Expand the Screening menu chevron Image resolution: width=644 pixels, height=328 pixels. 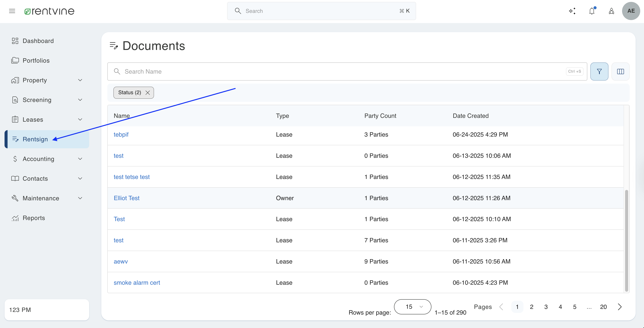(x=80, y=100)
